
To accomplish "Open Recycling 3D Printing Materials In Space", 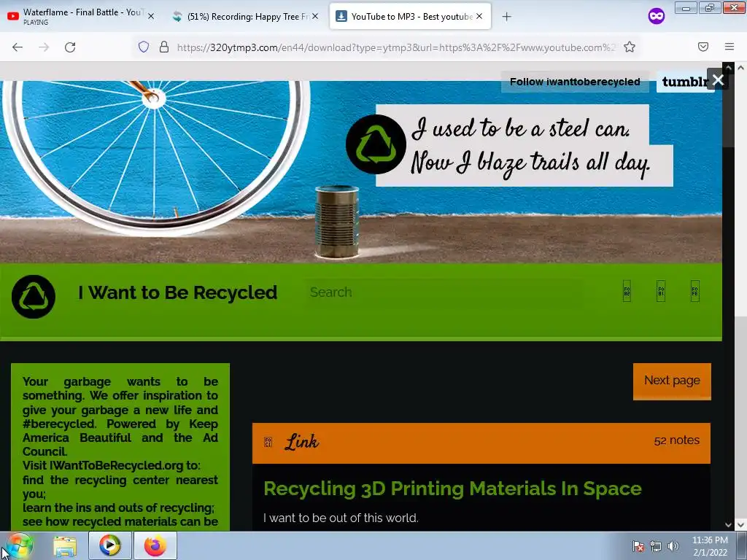I will pos(452,489).
